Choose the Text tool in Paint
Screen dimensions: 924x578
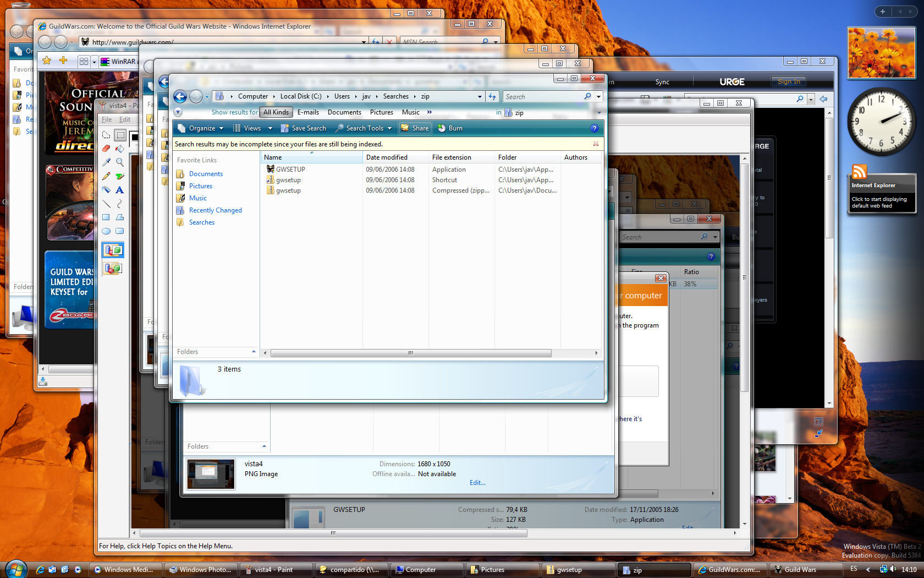(x=119, y=190)
